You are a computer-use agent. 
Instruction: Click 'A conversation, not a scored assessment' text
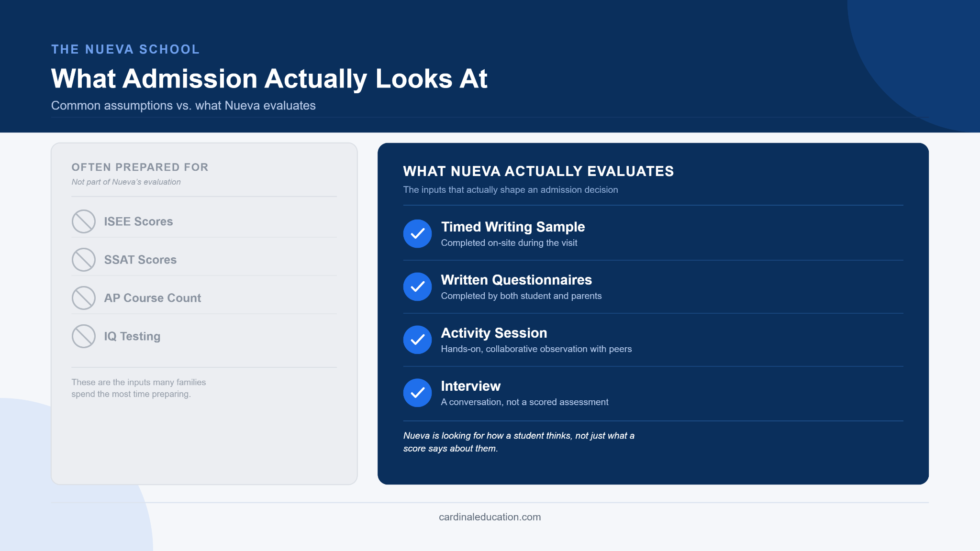point(524,402)
